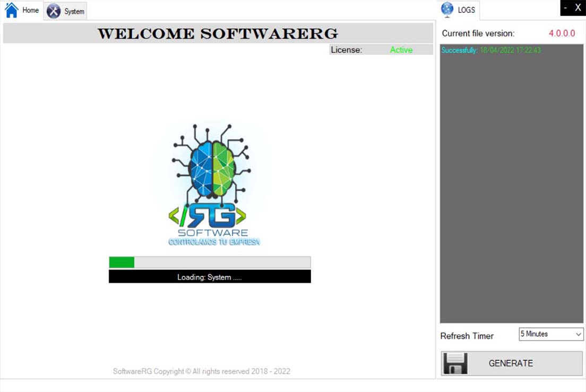Minimize the window with the dash button

point(565,8)
